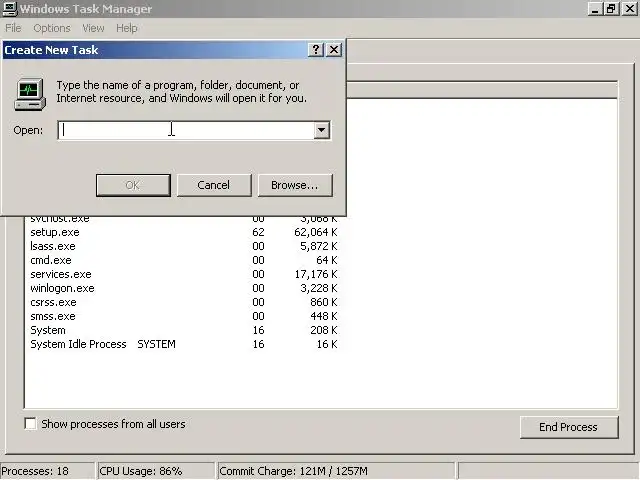
Task: Select the services.exe process
Action: pos(184,274)
